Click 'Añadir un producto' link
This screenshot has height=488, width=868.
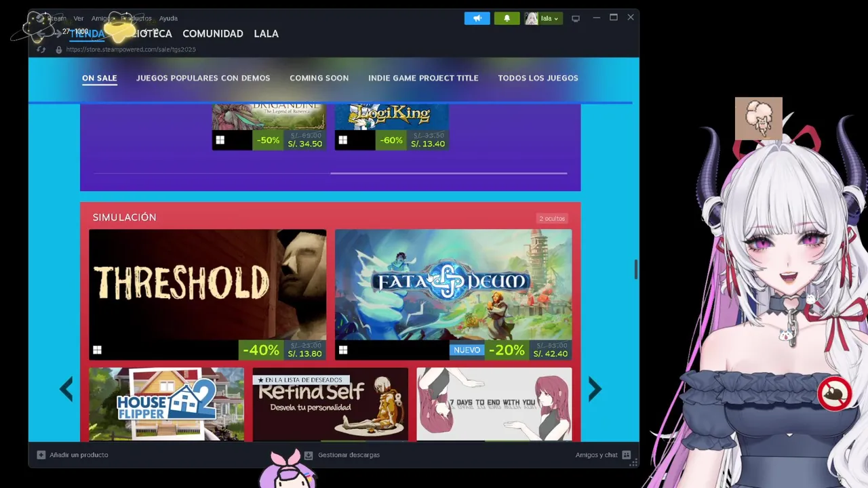(79, 455)
